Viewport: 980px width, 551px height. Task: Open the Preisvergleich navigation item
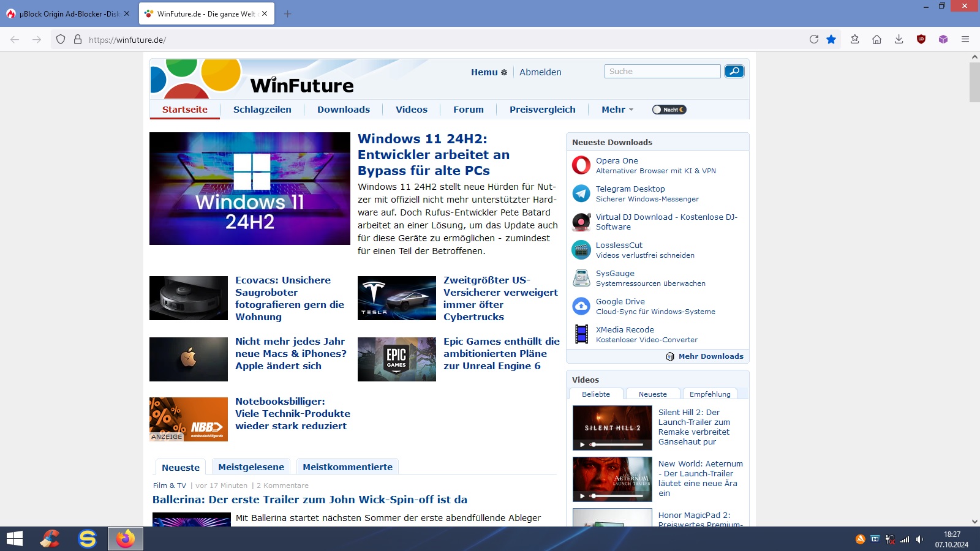coord(543,110)
